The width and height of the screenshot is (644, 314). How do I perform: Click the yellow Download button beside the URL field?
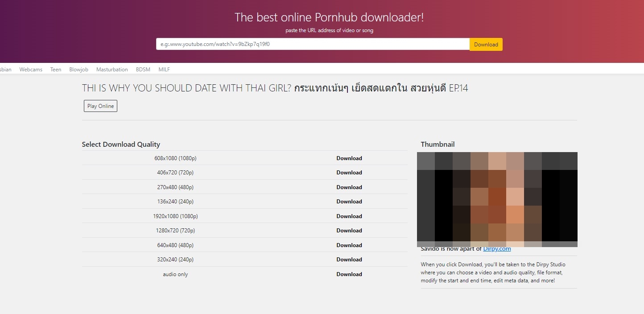(x=486, y=44)
